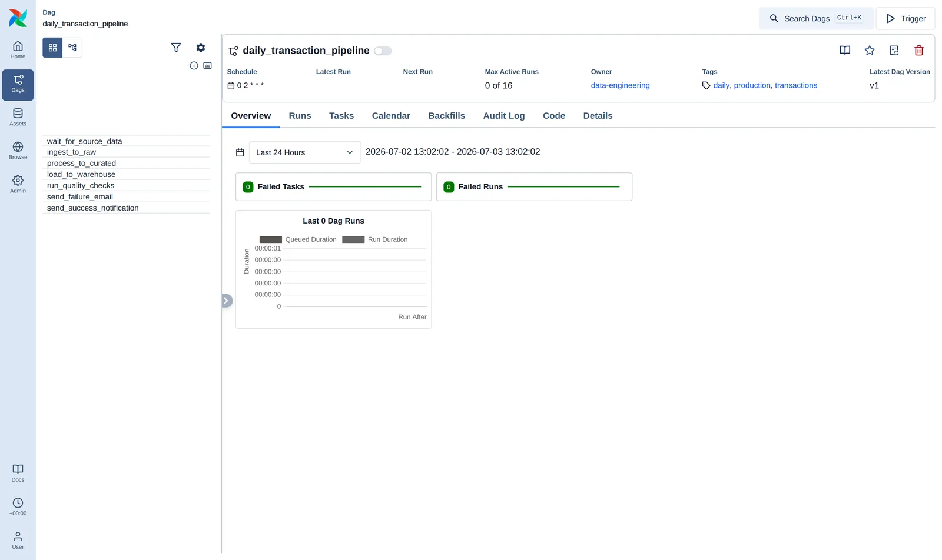
Task: Switch to the Details tab
Action: point(598,116)
